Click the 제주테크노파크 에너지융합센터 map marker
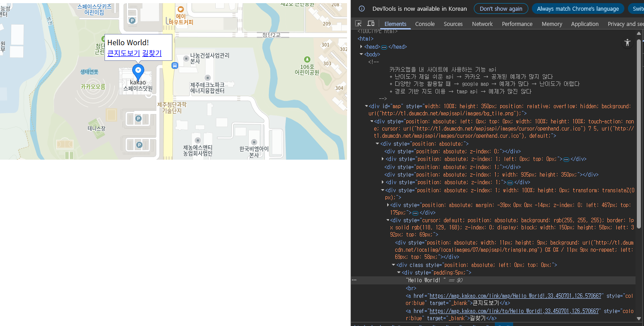The height and width of the screenshot is (326, 644). [207, 77]
